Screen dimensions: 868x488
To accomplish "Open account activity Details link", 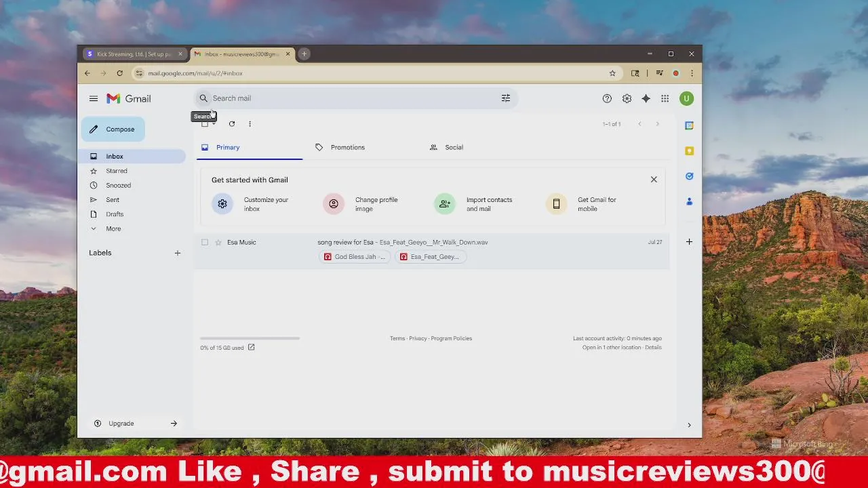I will pyautogui.click(x=653, y=348).
